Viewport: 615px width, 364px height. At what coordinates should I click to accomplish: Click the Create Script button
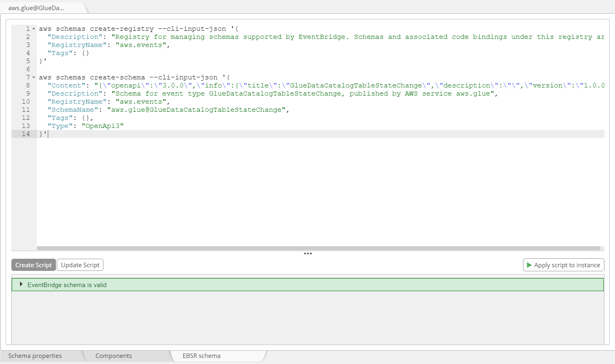point(34,265)
